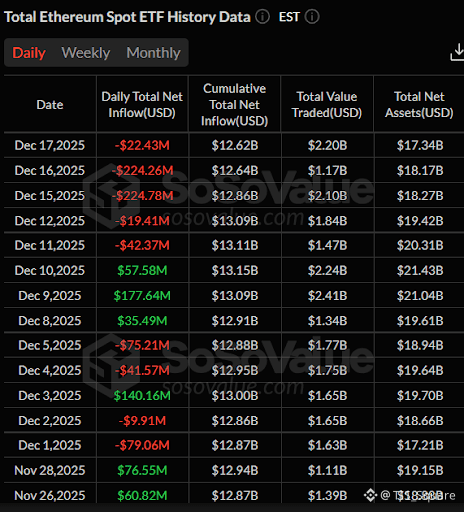Click the info icon next to EST
464x512 pixels.
(x=312, y=17)
